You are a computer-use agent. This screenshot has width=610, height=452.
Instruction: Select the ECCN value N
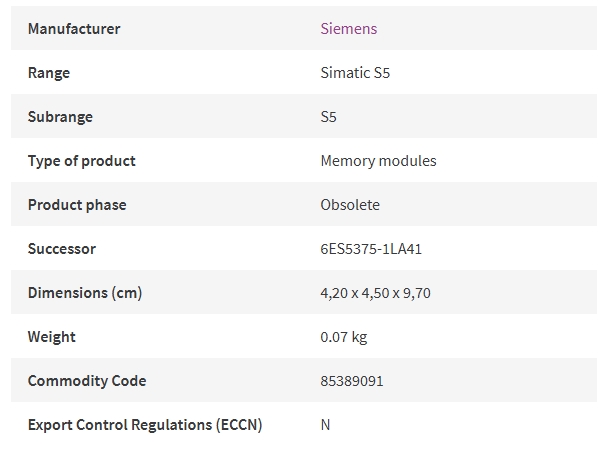coord(325,425)
